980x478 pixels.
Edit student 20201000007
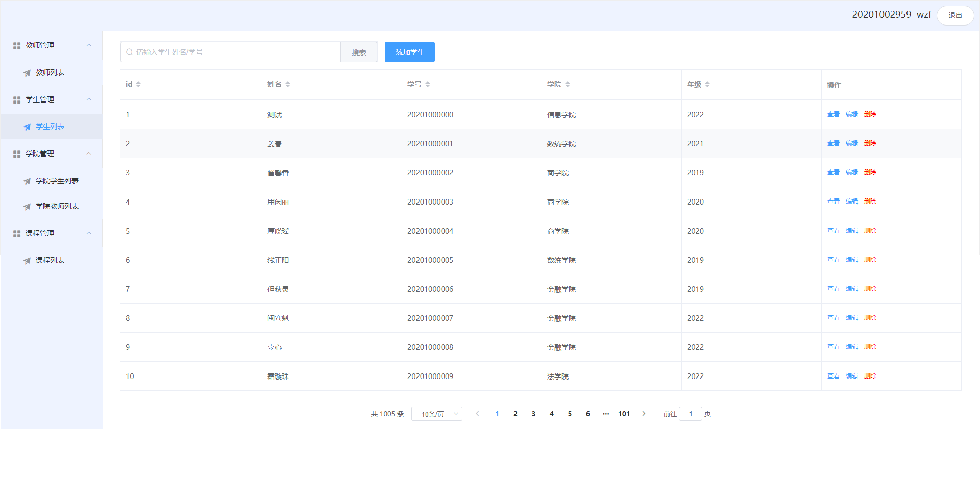click(x=852, y=318)
